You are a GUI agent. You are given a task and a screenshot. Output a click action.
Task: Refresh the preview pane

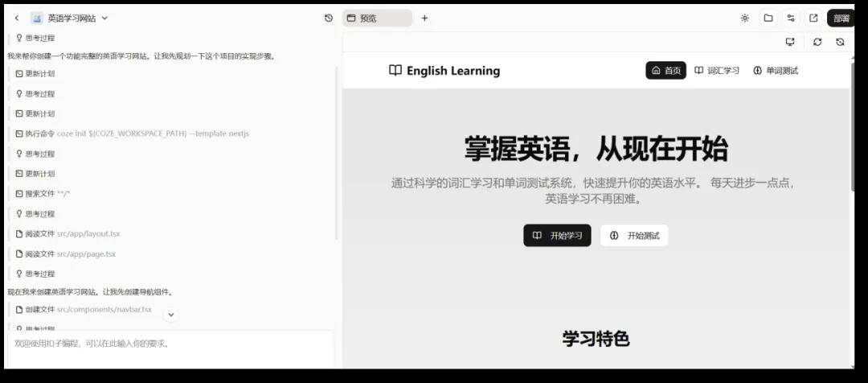(817, 42)
